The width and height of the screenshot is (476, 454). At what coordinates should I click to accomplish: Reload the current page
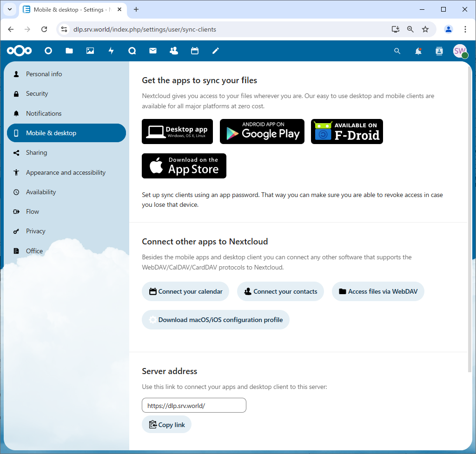click(44, 29)
